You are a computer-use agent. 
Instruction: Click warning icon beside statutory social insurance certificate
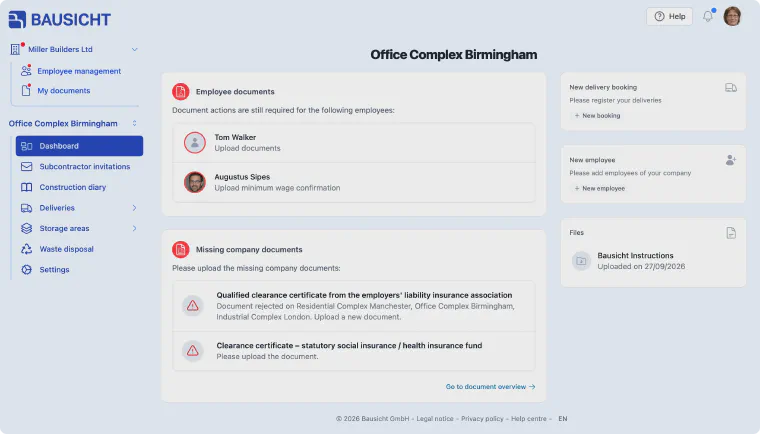pyautogui.click(x=192, y=351)
